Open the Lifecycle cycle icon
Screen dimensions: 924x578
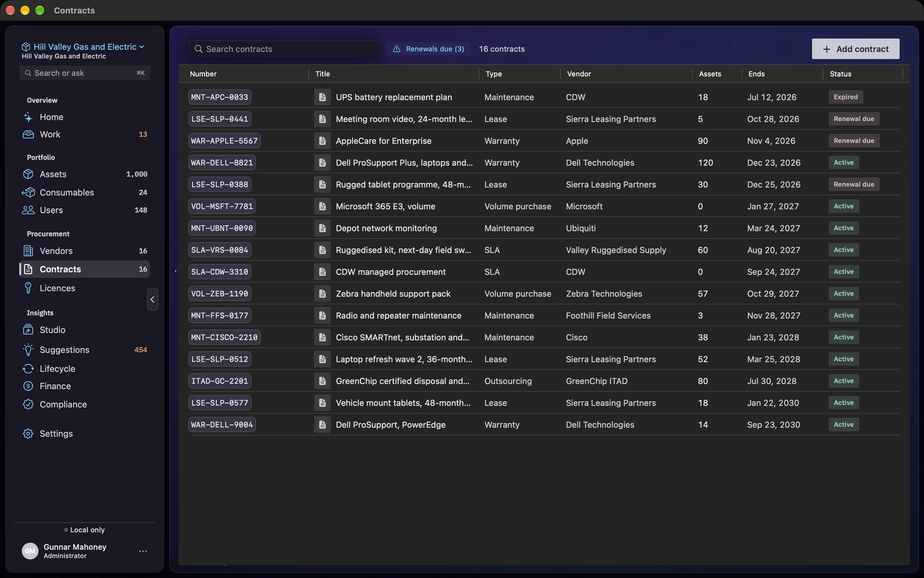coord(28,369)
